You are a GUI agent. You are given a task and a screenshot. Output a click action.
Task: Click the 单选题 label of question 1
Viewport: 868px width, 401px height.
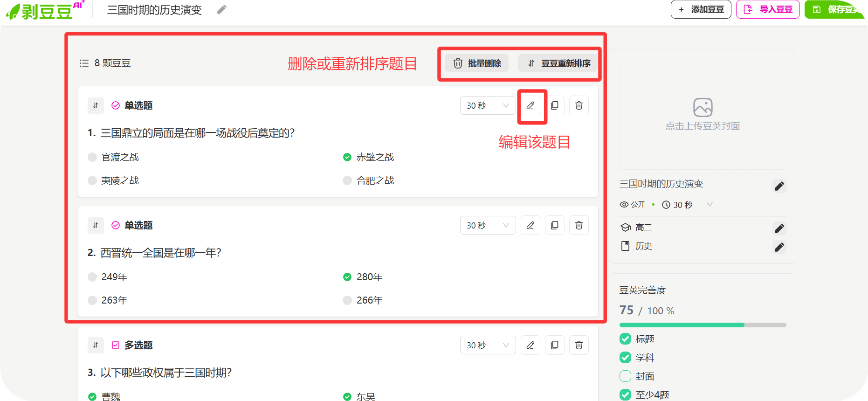point(138,105)
